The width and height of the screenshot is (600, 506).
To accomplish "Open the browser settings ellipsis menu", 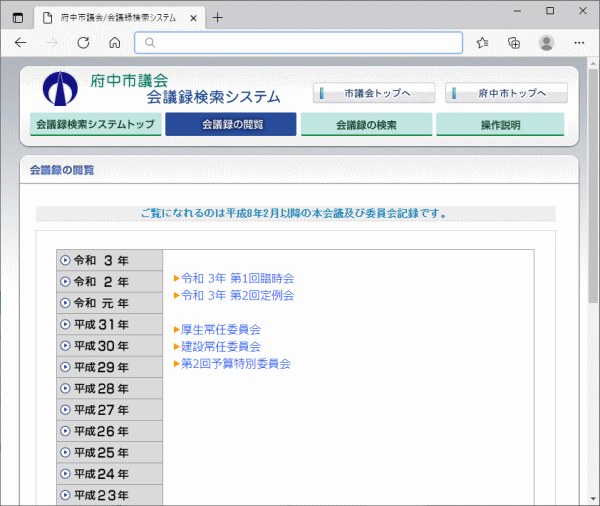I will click(x=579, y=42).
